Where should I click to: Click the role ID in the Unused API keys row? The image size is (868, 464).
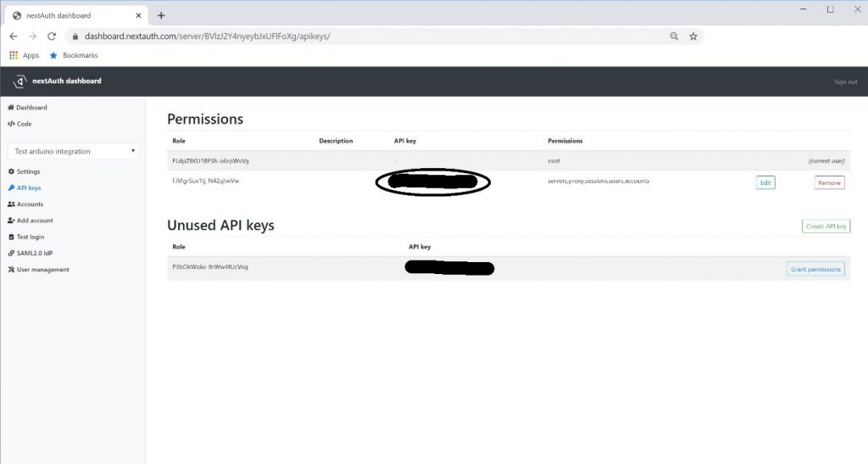(x=210, y=267)
